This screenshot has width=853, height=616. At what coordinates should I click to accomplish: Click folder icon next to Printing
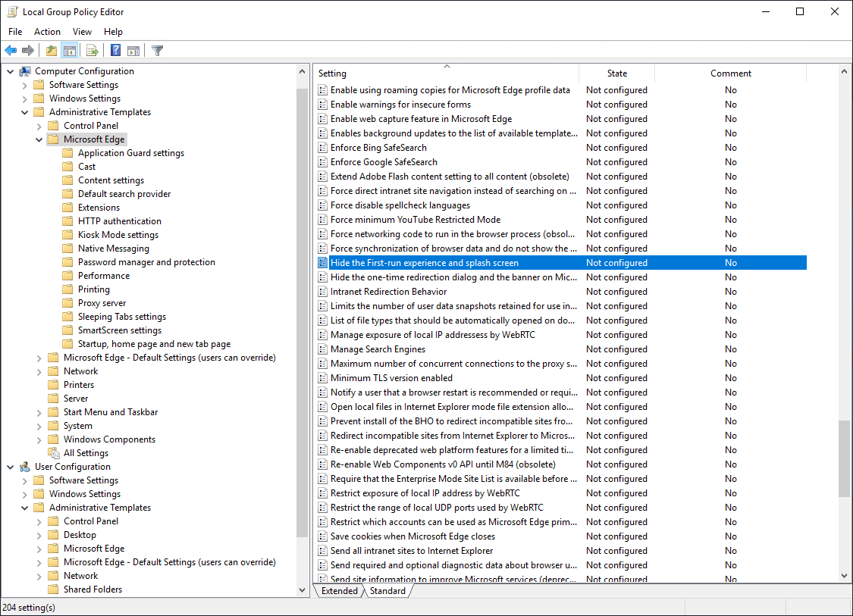pyautogui.click(x=67, y=289)
